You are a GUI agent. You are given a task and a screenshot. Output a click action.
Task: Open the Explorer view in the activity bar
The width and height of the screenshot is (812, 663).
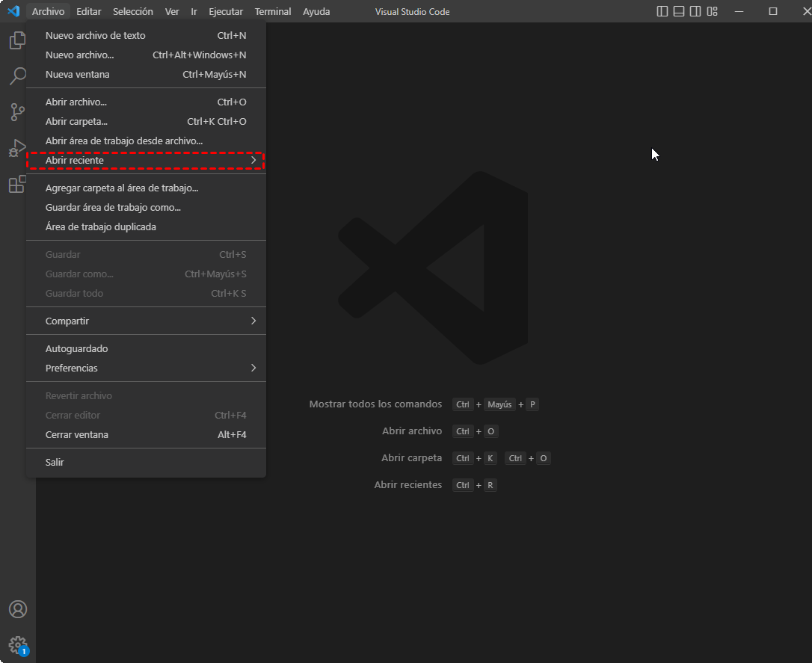[17, 40]
